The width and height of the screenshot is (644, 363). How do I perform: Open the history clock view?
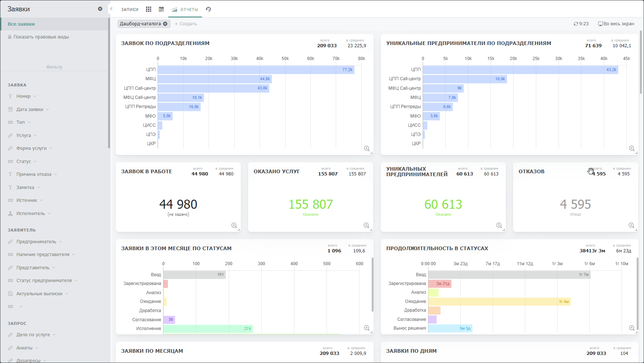[208, 9]
